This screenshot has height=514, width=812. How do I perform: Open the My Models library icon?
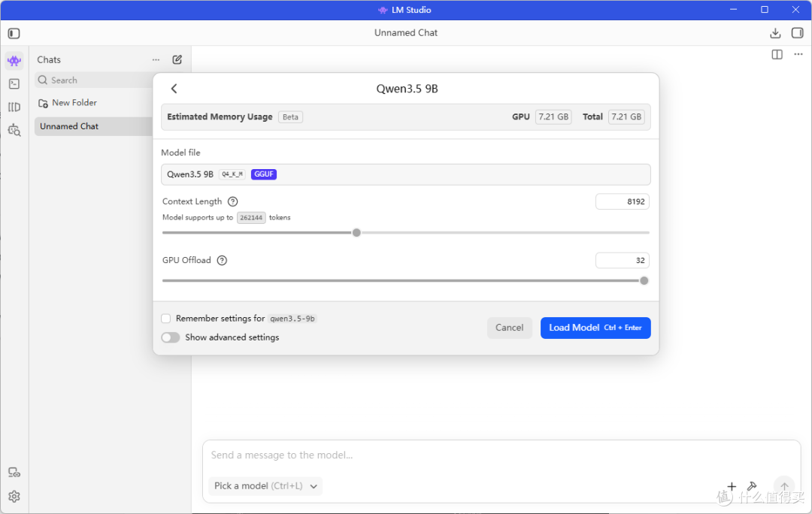coord(14,107)
